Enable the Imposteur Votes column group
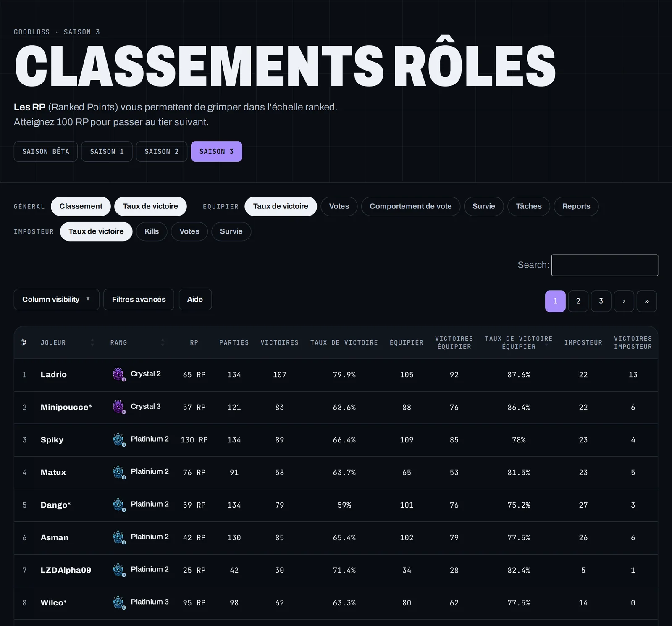This screenshot has width=672, height=626. click(x=189, y=231)
